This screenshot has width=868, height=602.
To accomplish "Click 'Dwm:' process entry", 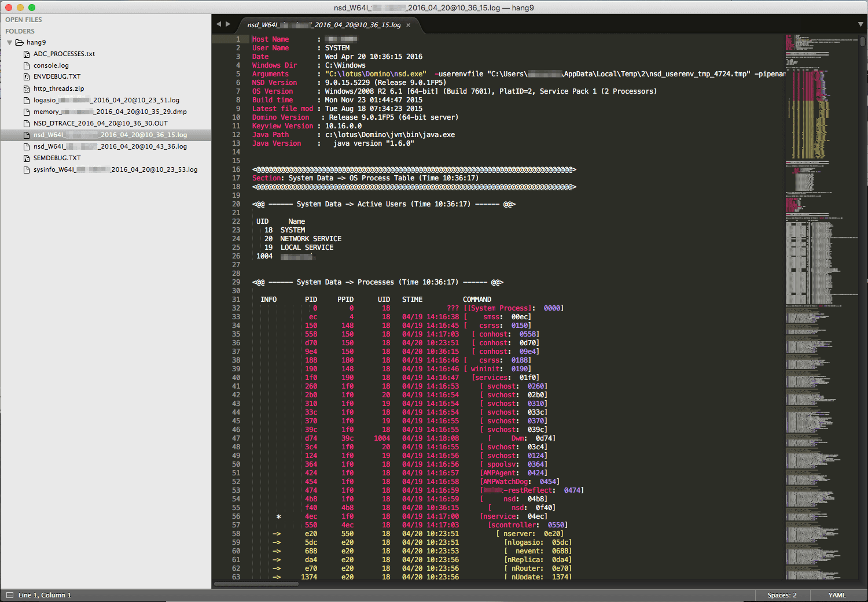I will 519,438.
